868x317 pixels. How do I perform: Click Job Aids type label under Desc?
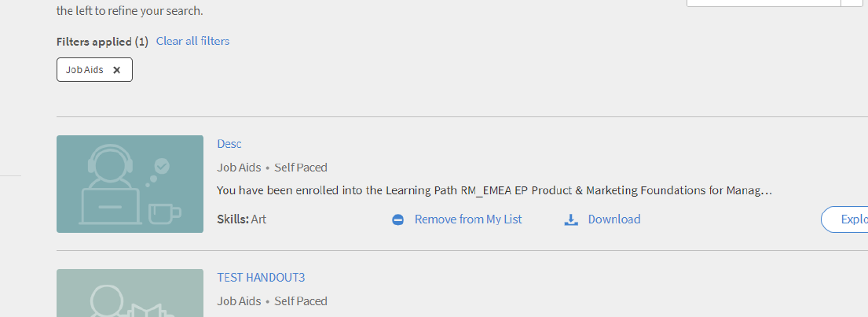coord(239,168)
